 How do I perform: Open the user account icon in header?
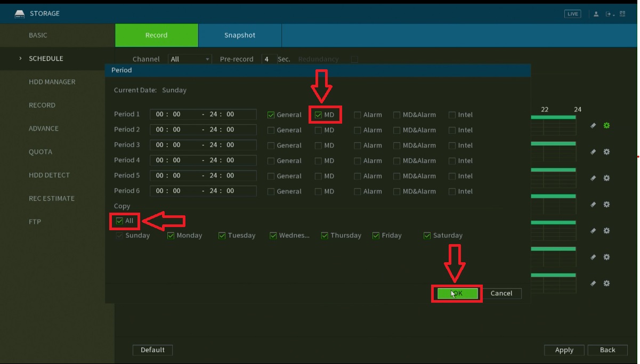(596, 14)
